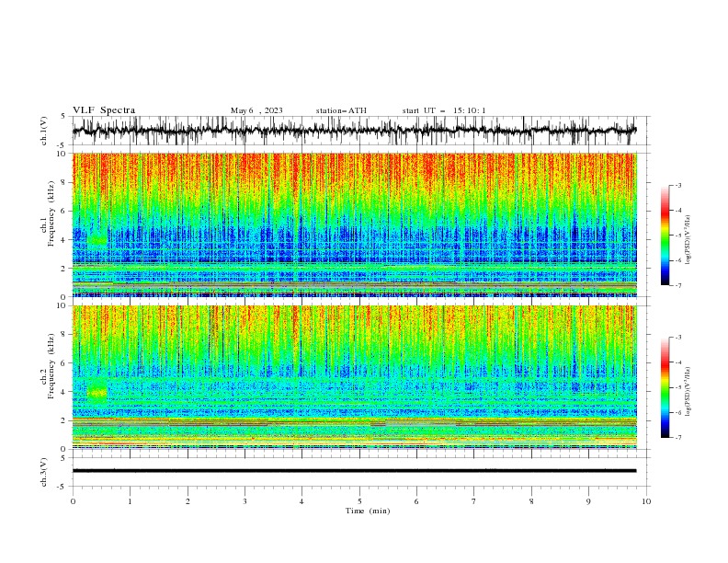Click the ch.1 colorbar PSD unit label

pyautogui.click(x=688, y=240)
